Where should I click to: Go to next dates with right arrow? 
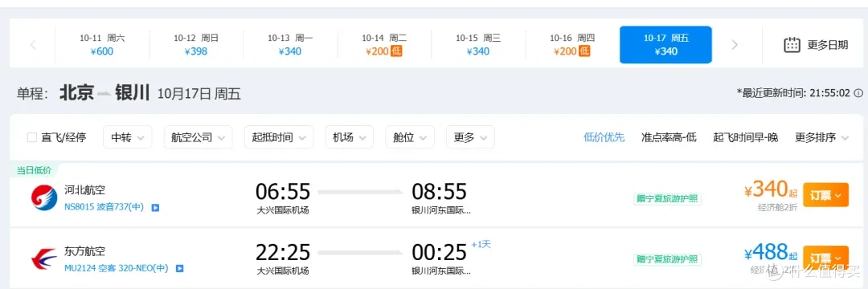[x=735, y=45]
